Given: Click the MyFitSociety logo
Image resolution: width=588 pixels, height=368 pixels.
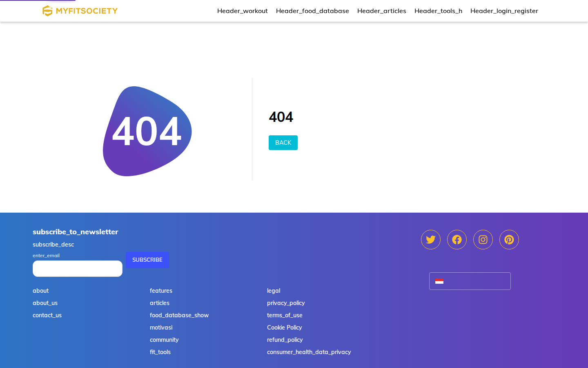Looking at the screenshot, I should 80,11.
